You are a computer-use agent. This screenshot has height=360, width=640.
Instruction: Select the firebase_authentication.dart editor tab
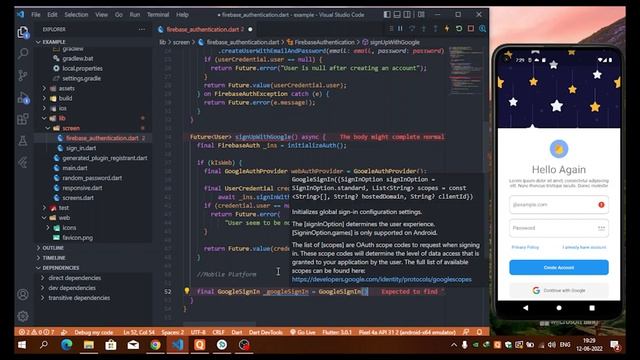[x=205, y=29]
